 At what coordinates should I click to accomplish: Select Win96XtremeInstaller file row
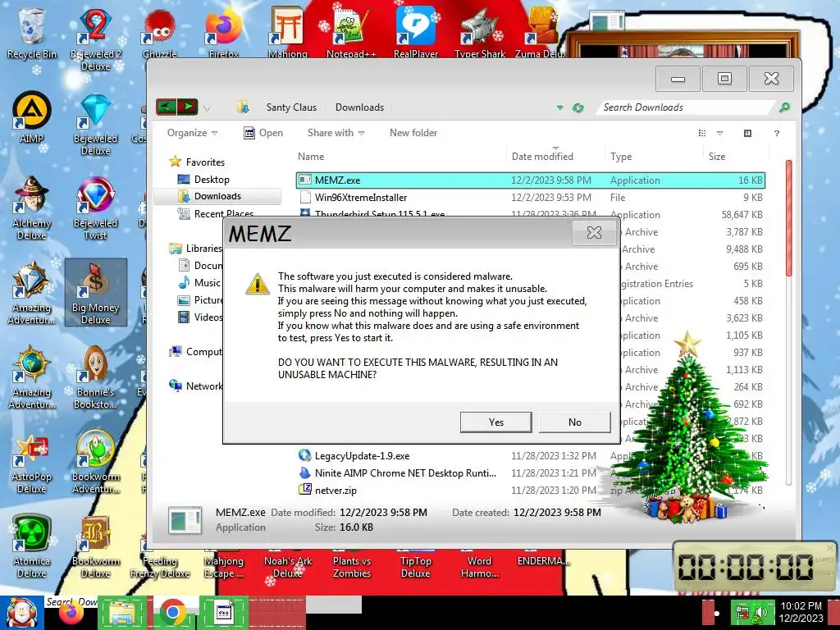(531, 197)
